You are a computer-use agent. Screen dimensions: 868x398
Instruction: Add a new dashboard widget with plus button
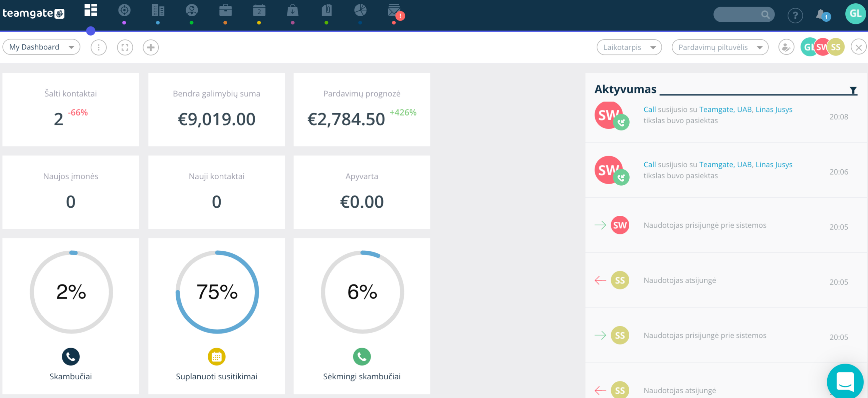point(151,47)
